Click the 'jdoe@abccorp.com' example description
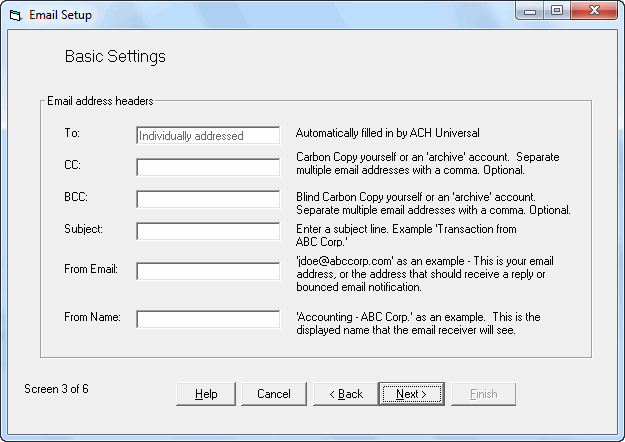This screenshot has width=625, height=442. point(425,274)
